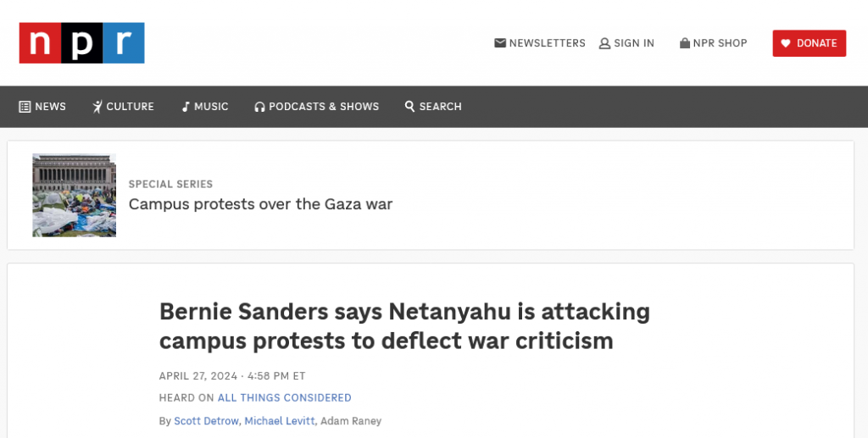Click the headphones icon for Podcasts
Screen dimensions: 868x438
click(259, 107)
